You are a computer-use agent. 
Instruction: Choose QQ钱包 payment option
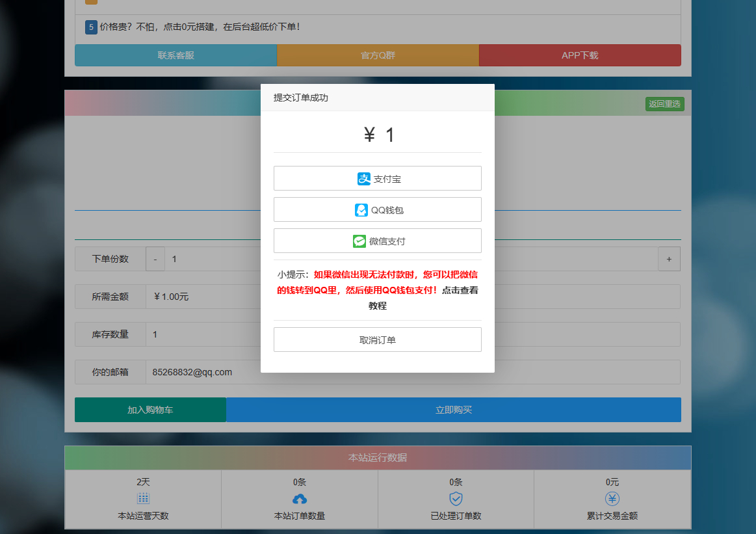click(x=377, y=210)
